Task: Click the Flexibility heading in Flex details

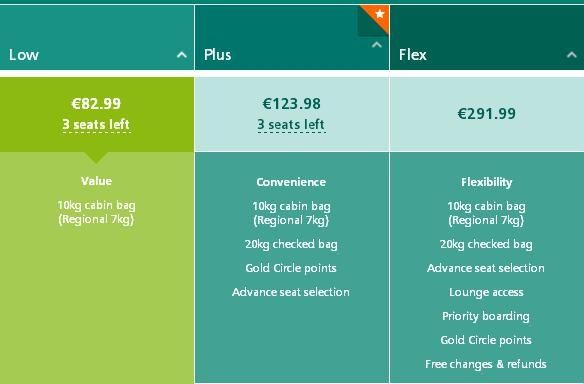Action: [486, 182]
